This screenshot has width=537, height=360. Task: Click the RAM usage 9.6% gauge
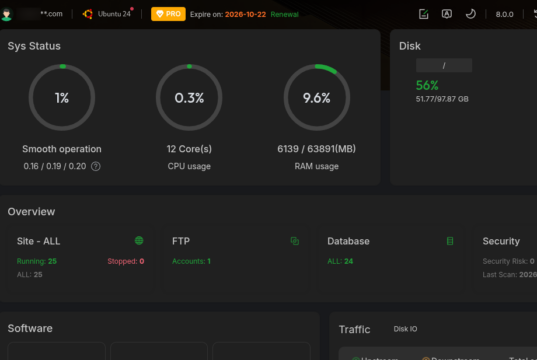317,98
